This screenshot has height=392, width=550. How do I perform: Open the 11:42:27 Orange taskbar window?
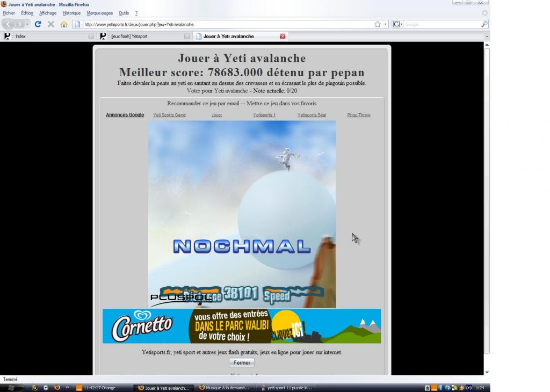[104, 388]
